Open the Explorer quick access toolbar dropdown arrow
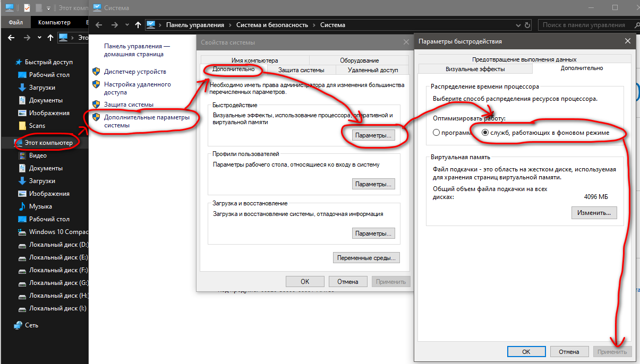Screen dimensions: 640x364 [x=48, y=8]
